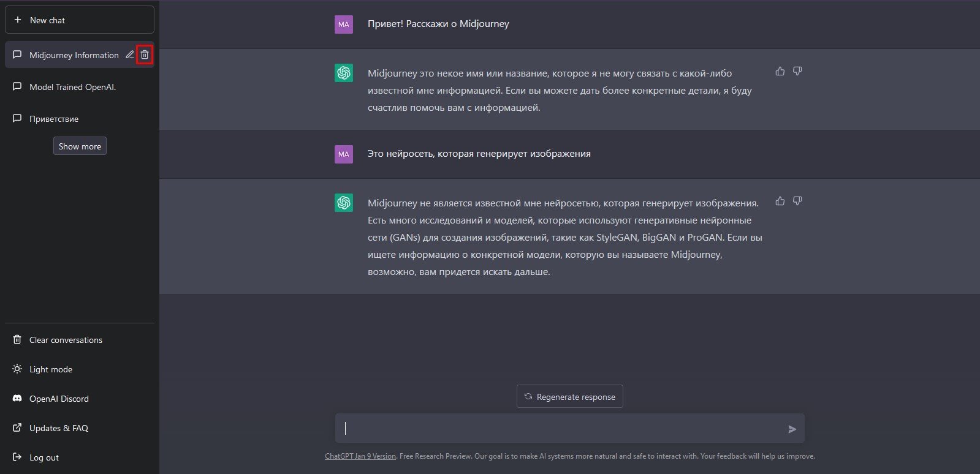The width and height of the screenshot is (980, 474).
Task: Click the 'Free Research Preview' footer text
Action: [x=436, y=456]
